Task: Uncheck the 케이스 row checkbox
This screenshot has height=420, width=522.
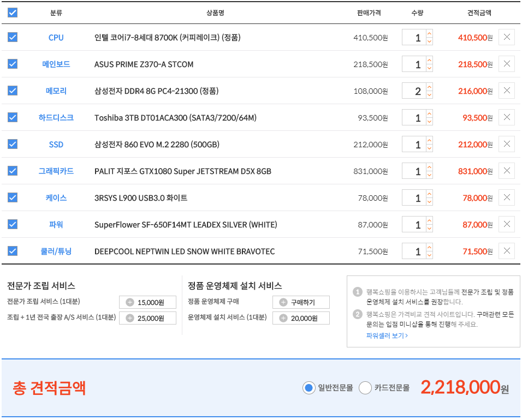Action: click(x=13, y=197)
